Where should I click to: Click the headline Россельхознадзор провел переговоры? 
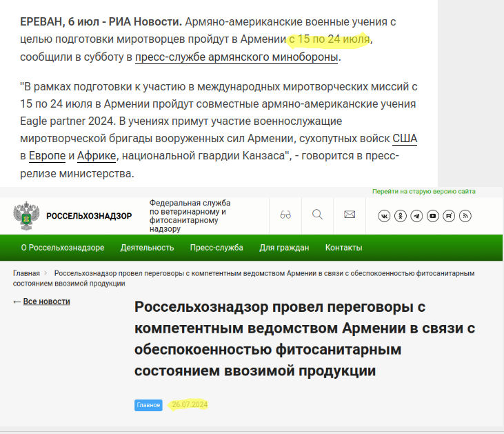[x=304, y=339]
